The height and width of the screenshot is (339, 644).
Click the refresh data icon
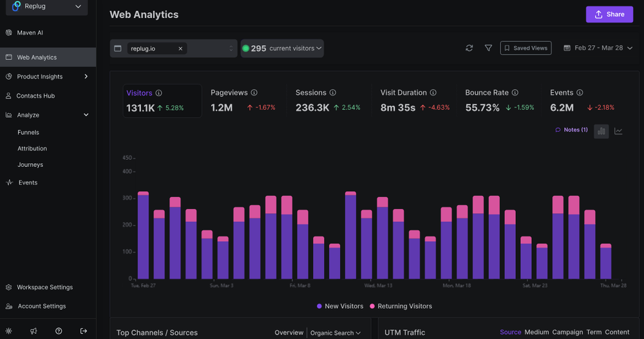pos(469,48)
